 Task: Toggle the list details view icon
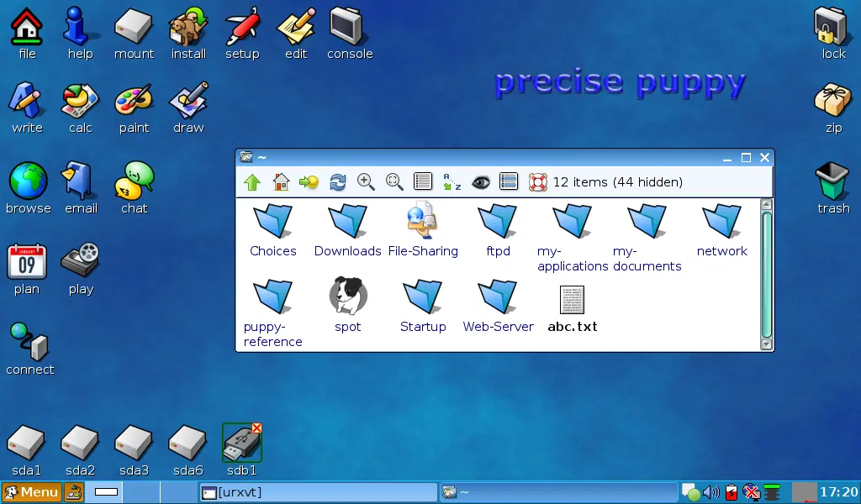coord(423,181)
